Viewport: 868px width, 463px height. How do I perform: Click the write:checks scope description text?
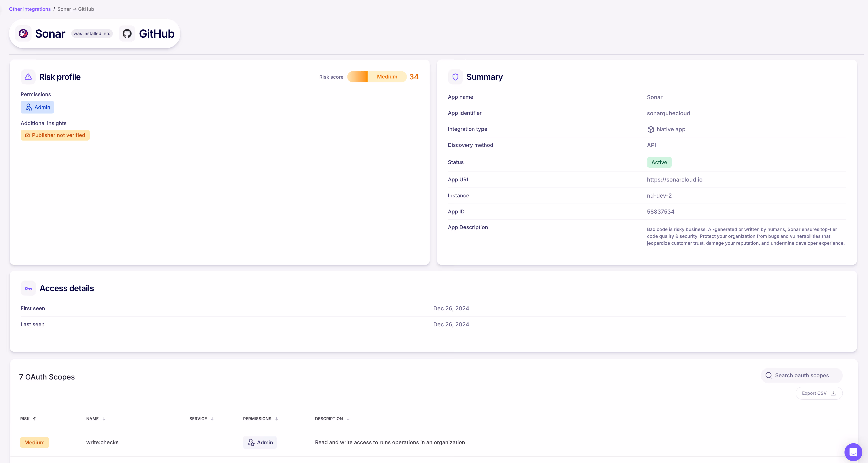[390, 442]
